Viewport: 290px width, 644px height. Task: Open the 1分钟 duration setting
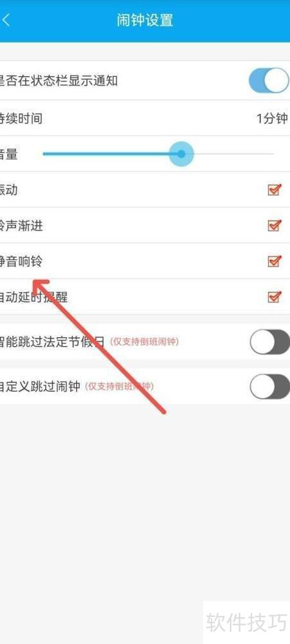[271, 119]
